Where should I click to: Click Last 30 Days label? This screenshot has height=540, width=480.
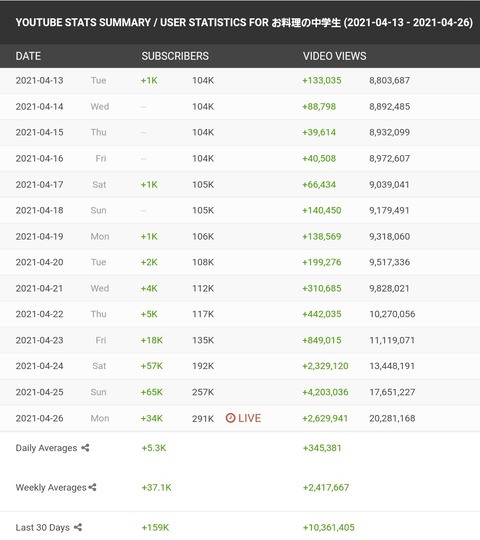coord(42,528)
